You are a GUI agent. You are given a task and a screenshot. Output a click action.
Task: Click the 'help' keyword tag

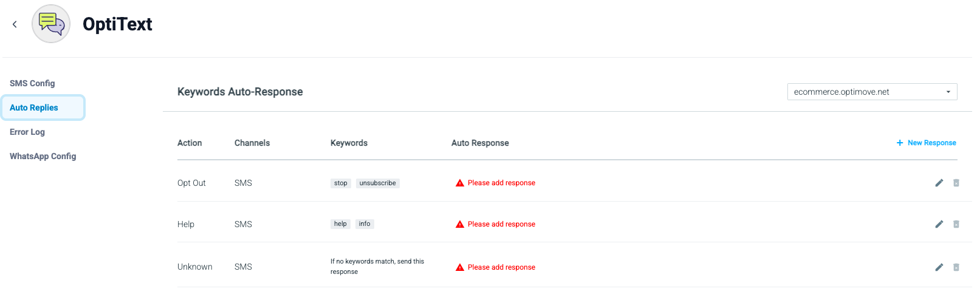tap(340, 224)
